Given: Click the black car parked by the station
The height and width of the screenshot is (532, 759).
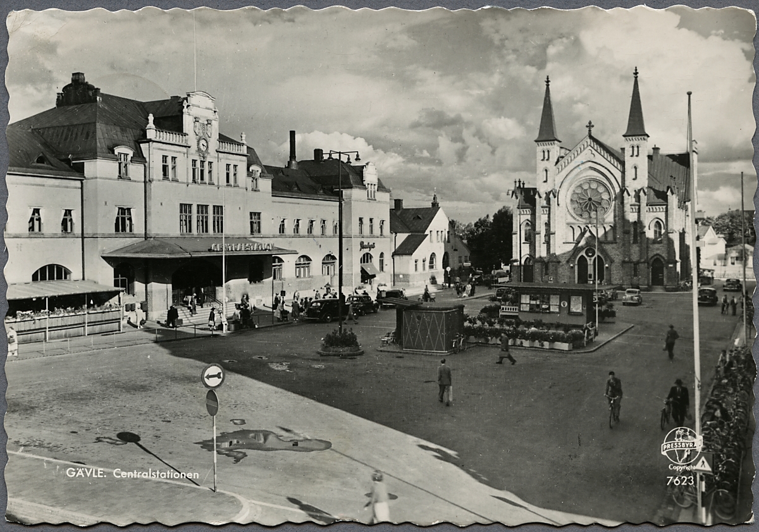Looking at the screenshot, I should coord(324,310).
